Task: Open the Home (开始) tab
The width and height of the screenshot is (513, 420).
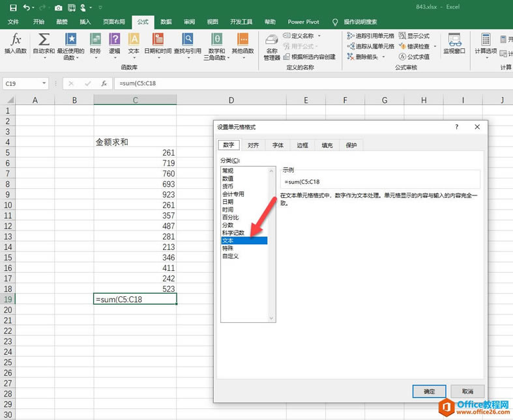Action: coord(38,22)
